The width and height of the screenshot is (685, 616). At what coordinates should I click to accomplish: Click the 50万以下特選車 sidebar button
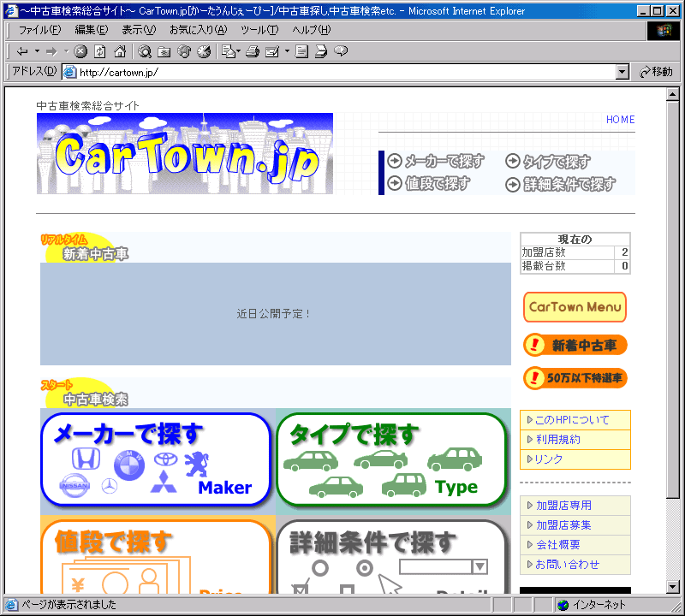click(x=575, y=377)
